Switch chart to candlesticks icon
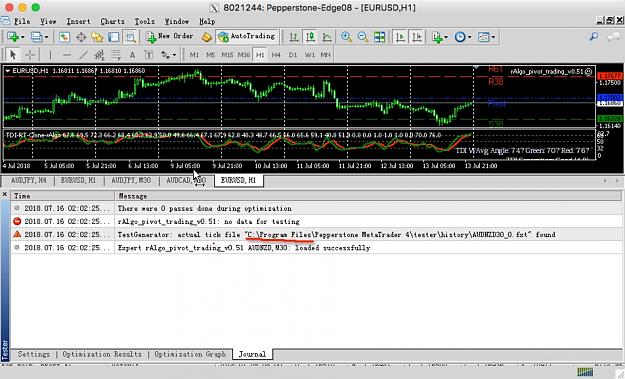 click(311, 37)
